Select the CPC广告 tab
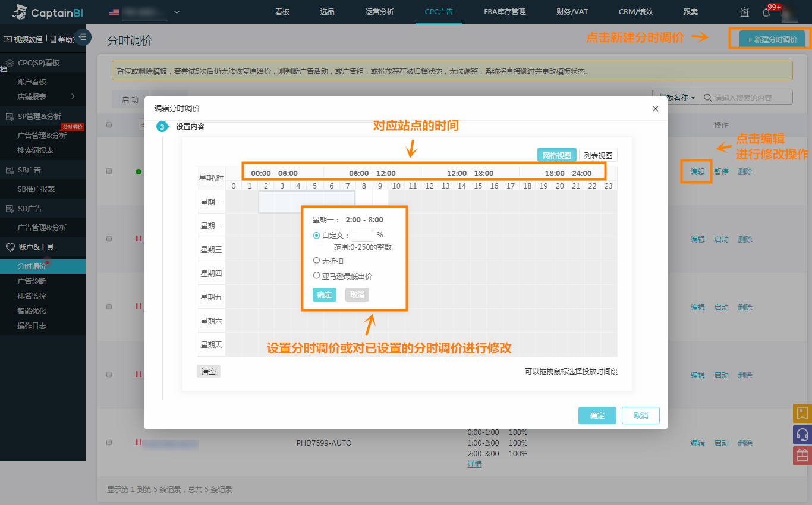This screenshot has width=812, height=505. (439, 12)
